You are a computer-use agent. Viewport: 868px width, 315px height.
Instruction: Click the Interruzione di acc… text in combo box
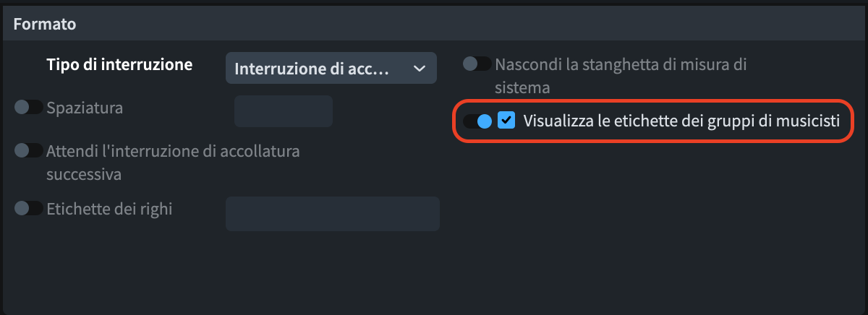pos(312,69)
